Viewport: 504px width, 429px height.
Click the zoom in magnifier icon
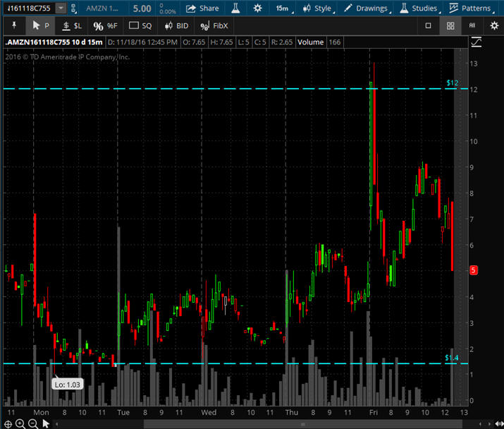point(20,423)
